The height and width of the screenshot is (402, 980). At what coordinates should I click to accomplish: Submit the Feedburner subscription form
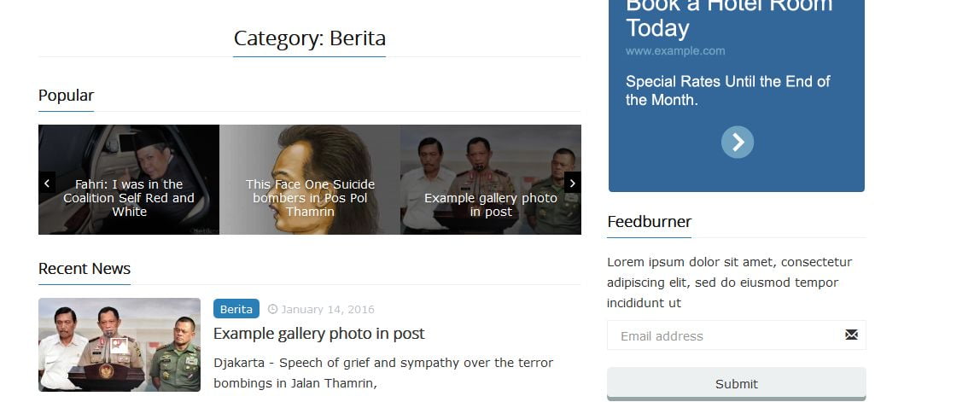tap(736, 384)
